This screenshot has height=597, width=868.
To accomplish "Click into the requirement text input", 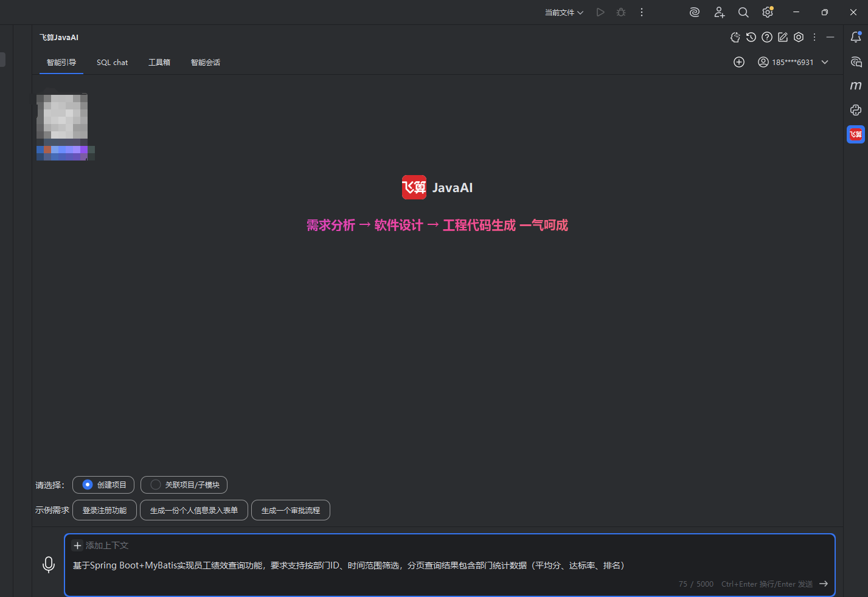I will 450,565.
